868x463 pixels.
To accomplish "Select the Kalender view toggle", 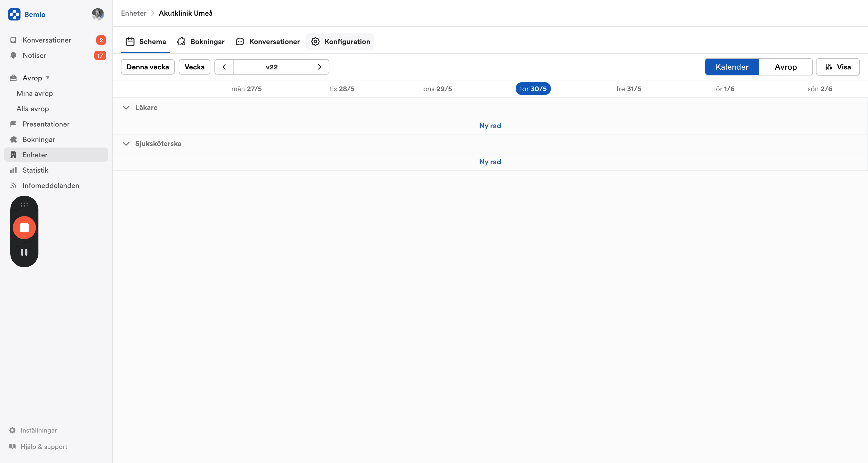I will 732,67.
